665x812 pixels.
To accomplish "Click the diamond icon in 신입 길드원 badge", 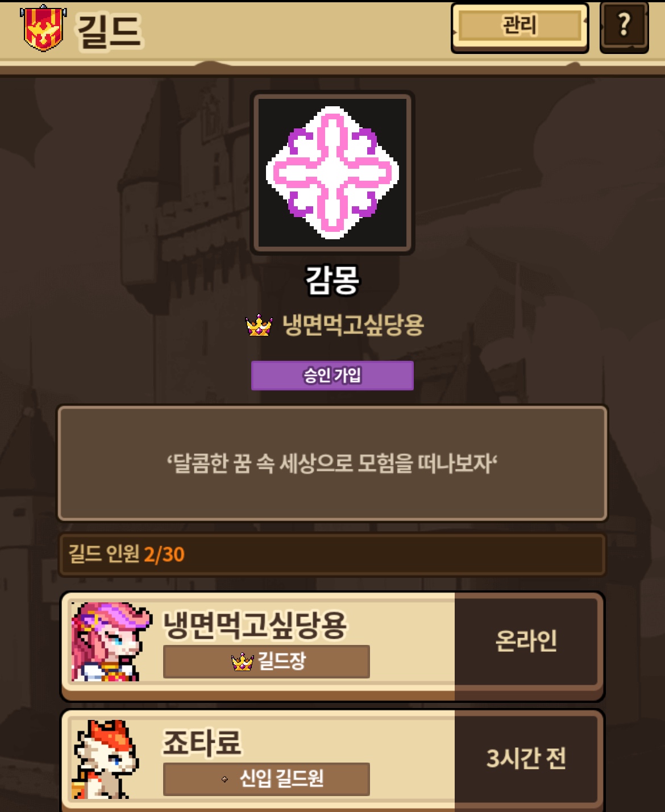I will [x=225, y=779].
